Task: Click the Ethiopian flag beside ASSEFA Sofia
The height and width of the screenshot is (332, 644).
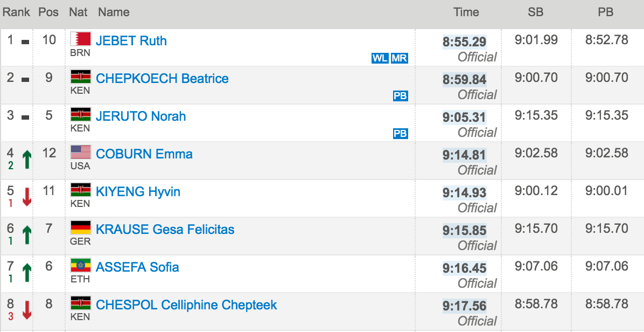Action: pyautogui.click(x=81, y=266)
